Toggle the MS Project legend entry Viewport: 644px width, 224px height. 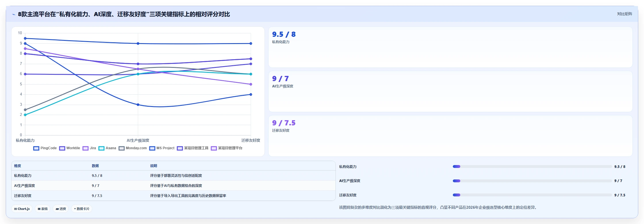tap(162, 148)
